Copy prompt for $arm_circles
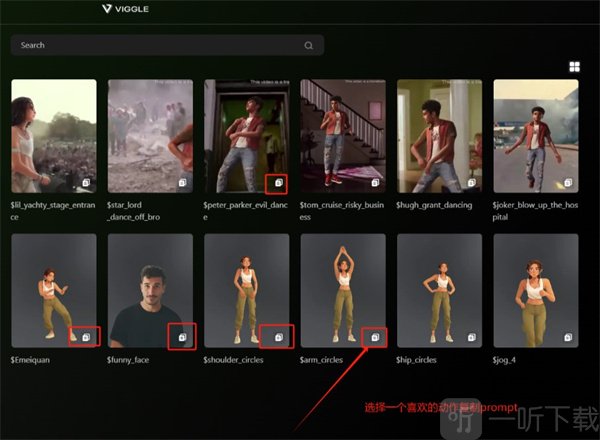The width and height of the screenshot is (600, 440). pos(375,337)
